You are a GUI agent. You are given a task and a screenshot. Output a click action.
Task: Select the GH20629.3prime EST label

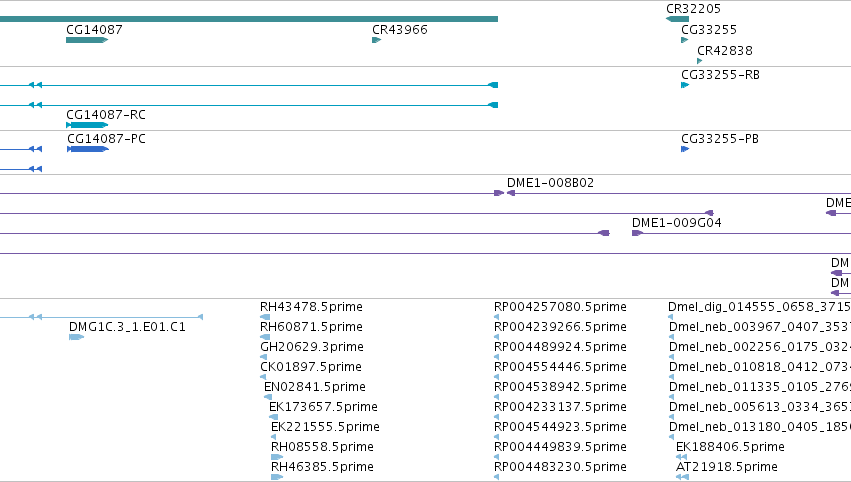(312, 346)
